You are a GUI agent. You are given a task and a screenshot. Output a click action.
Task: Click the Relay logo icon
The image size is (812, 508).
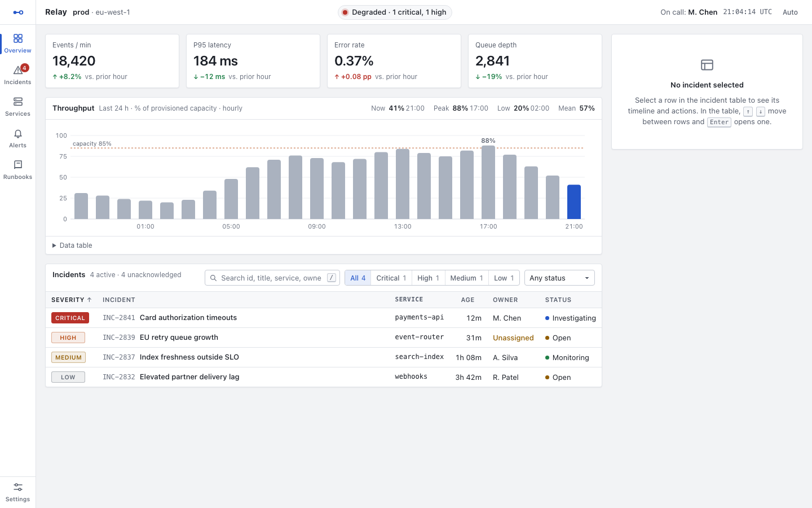pyautogui.click(x=18, y=12)
